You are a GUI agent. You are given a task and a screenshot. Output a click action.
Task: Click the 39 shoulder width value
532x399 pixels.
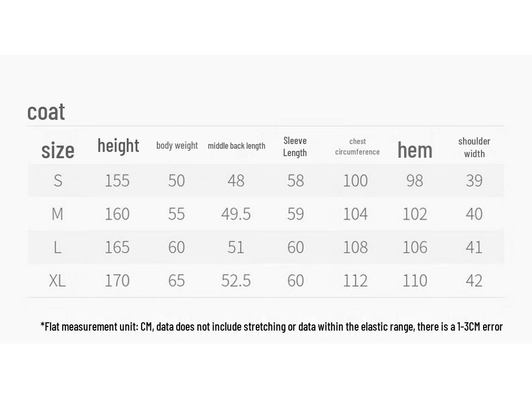coord(474,181)
